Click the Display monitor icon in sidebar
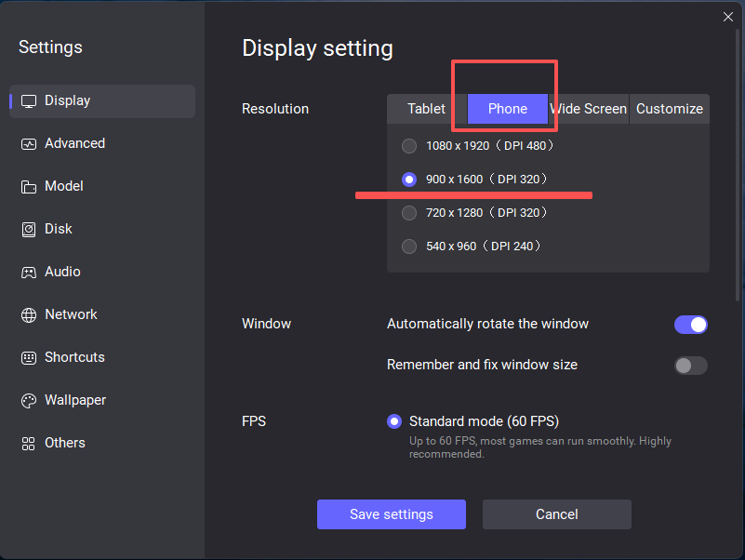This screenshot has height=560, width=745. (x=29, y=101)
